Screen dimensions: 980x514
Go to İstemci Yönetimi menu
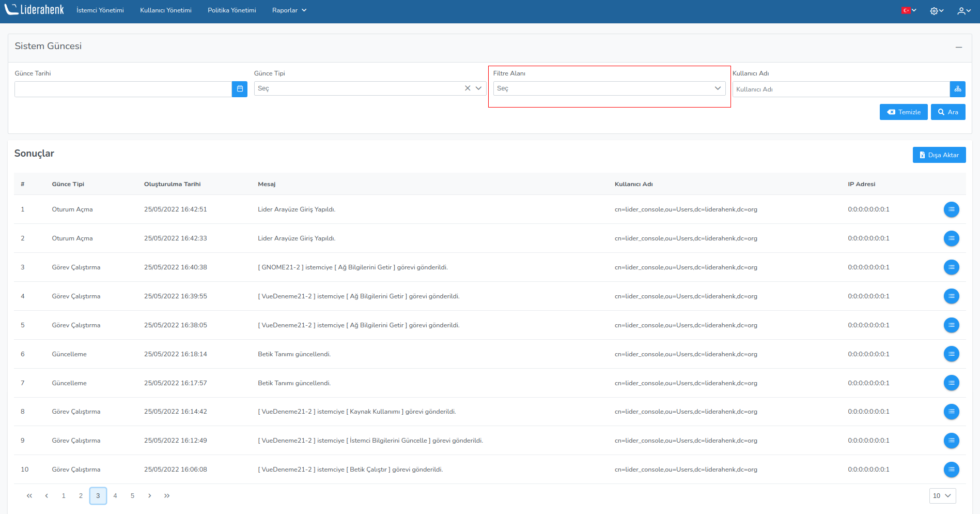coord(100,10)
